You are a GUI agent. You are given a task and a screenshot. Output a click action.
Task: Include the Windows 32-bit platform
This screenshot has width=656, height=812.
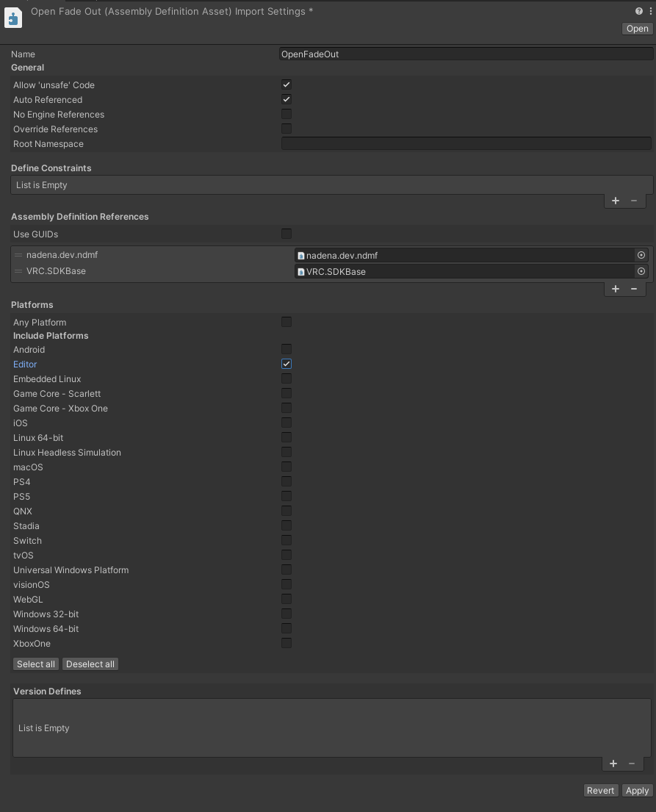click(286, 614)
